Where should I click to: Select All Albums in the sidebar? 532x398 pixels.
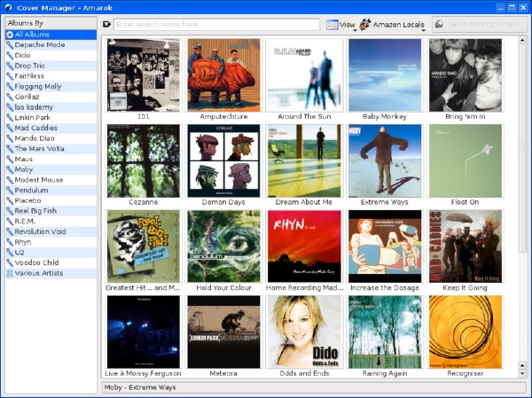pos(51,35)
